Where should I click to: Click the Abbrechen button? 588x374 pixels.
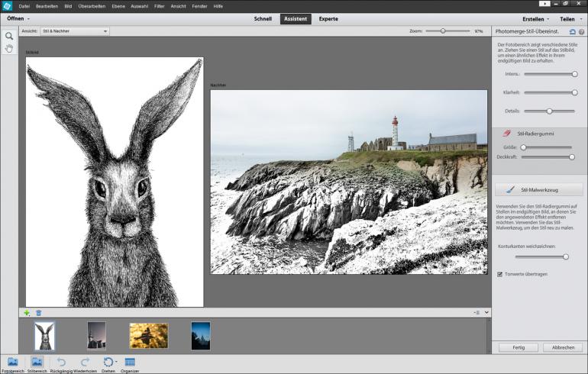[x=563, y=347]
